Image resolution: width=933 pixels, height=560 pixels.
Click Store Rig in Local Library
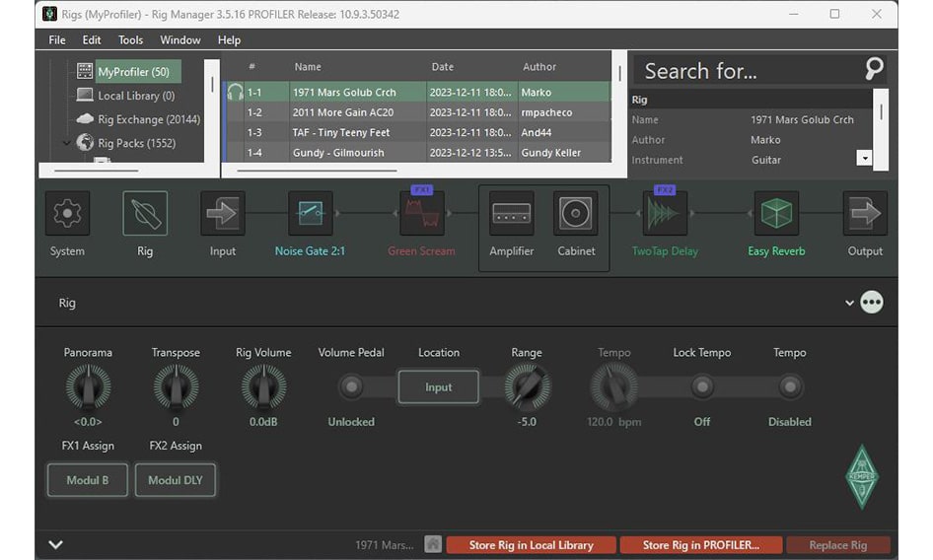(531, 544)
